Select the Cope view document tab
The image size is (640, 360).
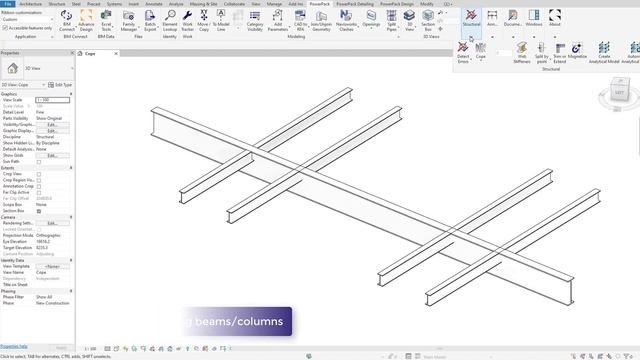[x=90, y=53]
